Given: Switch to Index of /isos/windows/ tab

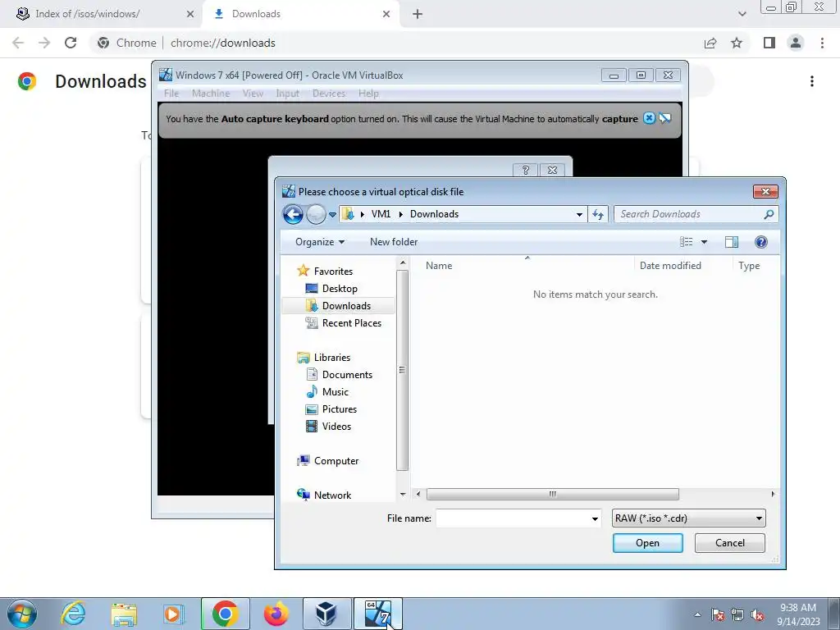Looking at the screenshot, I should pyautogui.click(x=87, y=14).
